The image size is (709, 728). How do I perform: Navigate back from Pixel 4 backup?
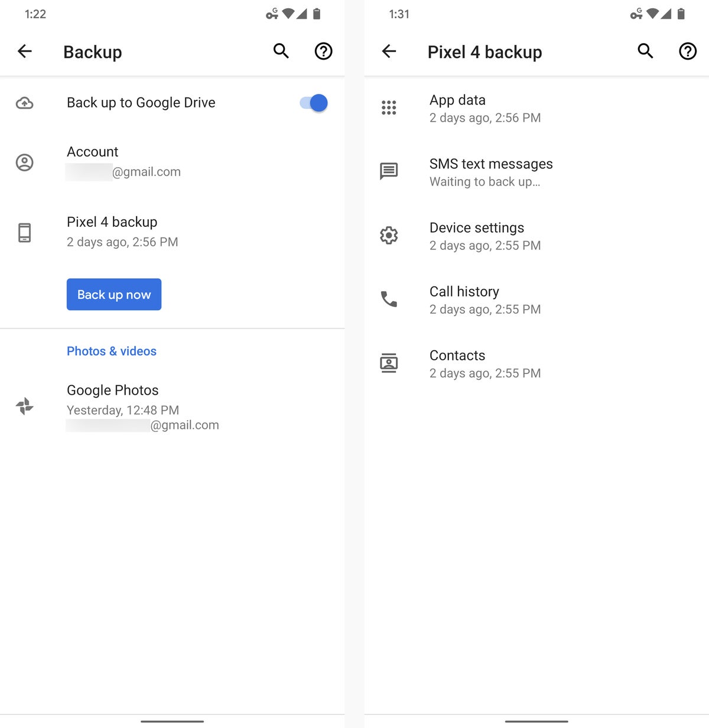[x=389, y=51]
